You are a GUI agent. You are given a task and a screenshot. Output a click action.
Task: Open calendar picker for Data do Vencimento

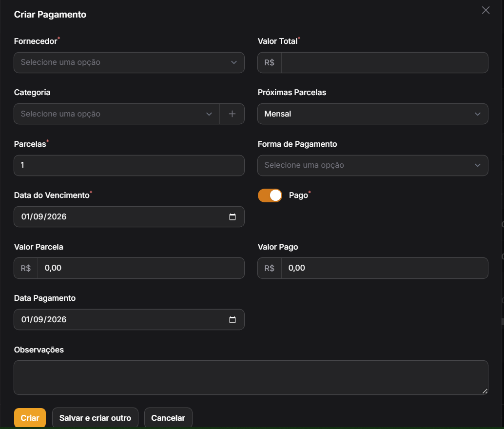pyautogui.click(x=233, y=217)
